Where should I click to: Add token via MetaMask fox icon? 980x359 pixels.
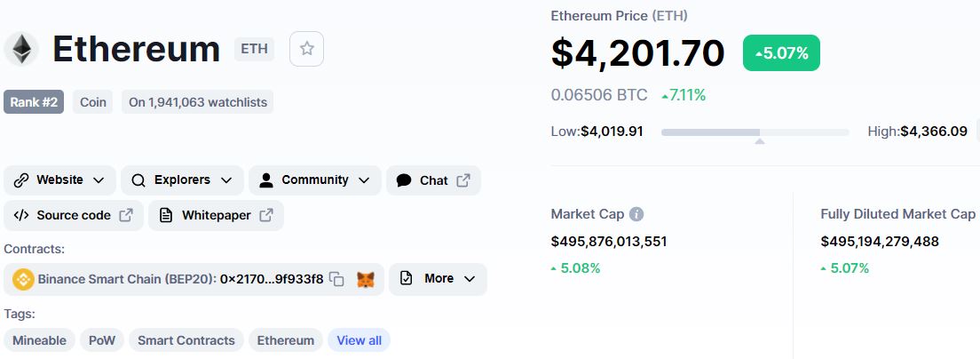pos(366,279)
